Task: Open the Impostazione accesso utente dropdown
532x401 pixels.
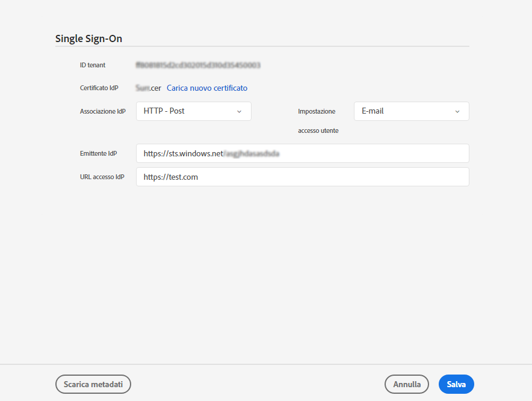Action: click(411, 111)
